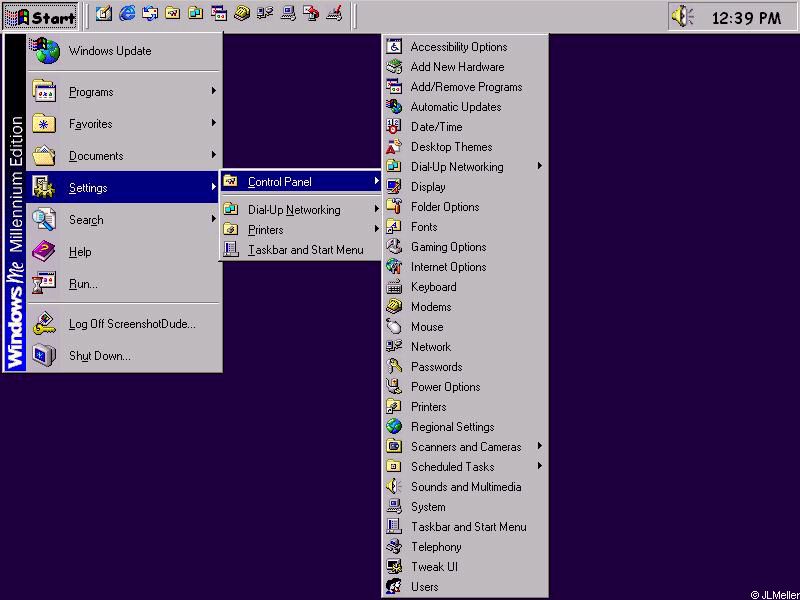The image size is (800, 600).
Task: Click the Desktop Themes icon
Action: (394, 146)
